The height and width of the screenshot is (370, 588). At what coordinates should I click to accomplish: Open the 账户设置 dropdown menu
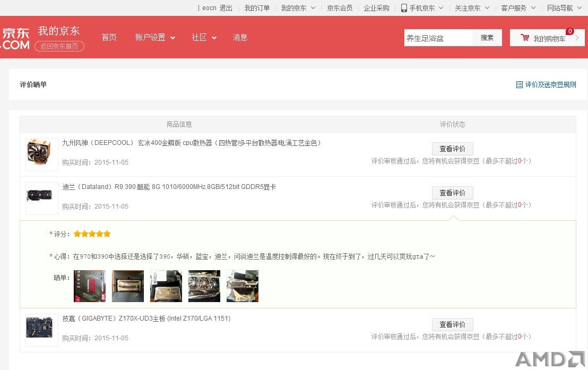pyautogui.click(x=155, y=37)
